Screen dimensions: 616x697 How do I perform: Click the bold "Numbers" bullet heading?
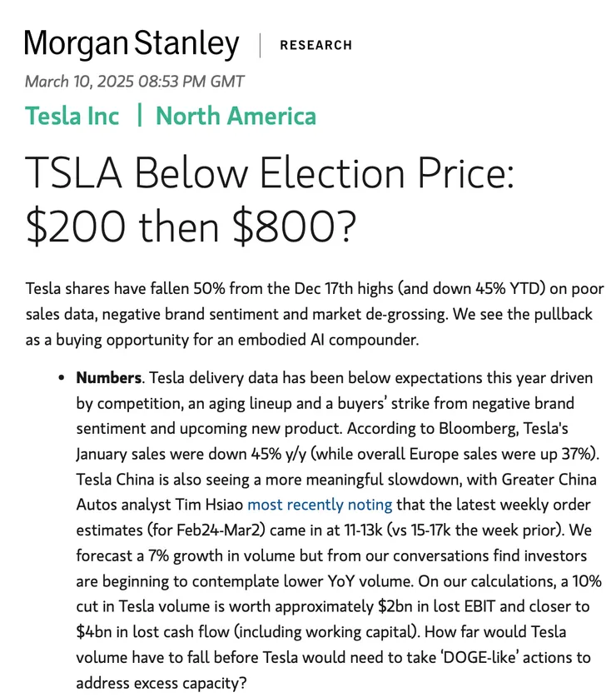pyautogui.click(x=108, y=377)
